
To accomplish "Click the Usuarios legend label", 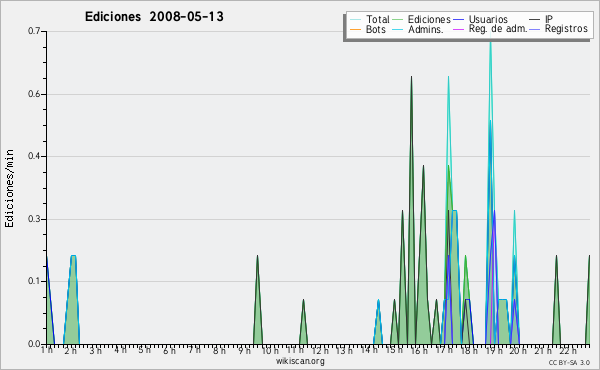I will coord(488,19).
